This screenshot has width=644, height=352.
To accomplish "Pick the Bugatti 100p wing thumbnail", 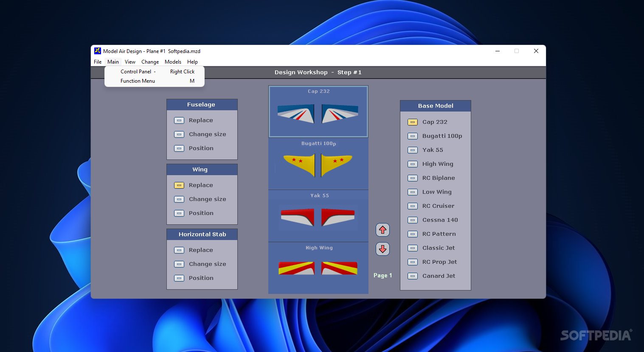I will [318, 164].
